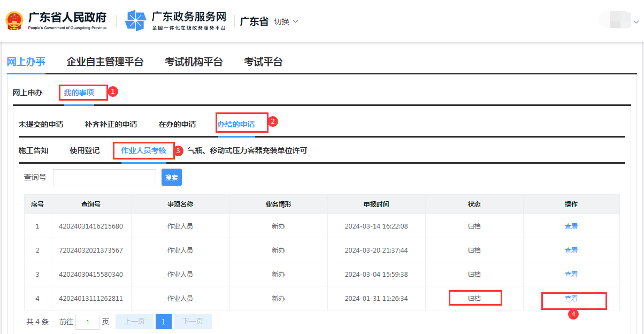This screenshot has height=334, width=644.
Task: Open the province 切换 dropdown
Action: click(x=286, y=21)
